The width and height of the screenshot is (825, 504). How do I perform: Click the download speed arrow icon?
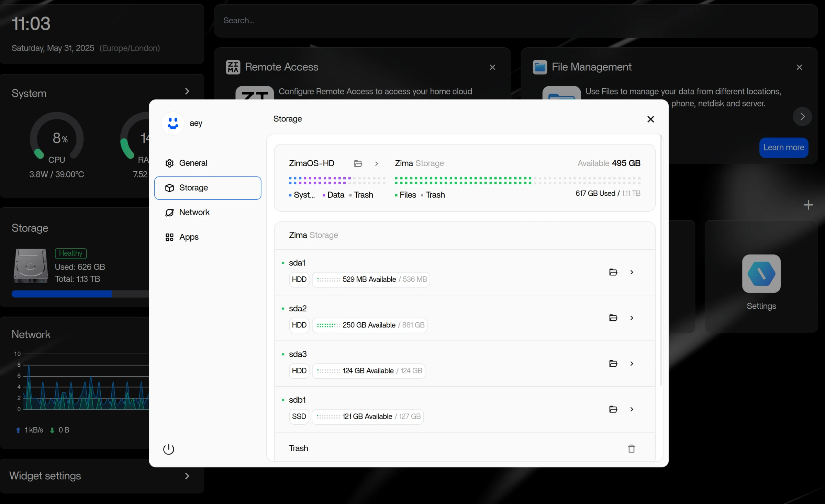point(52,430)
